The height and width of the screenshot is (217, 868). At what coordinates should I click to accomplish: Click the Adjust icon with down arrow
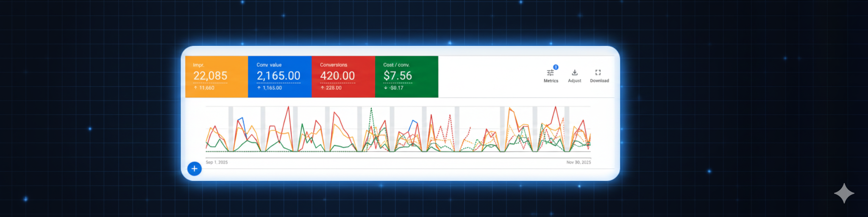tap(575, 72)
